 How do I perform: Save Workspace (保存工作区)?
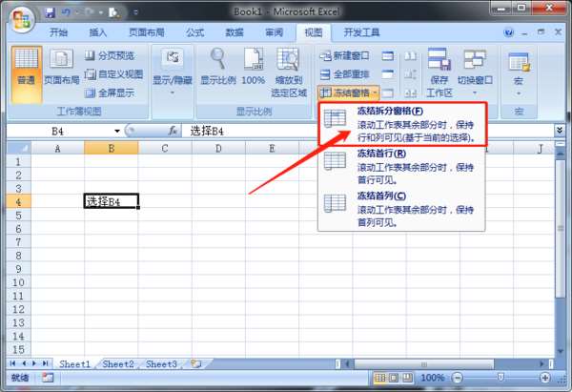point(439,73)
